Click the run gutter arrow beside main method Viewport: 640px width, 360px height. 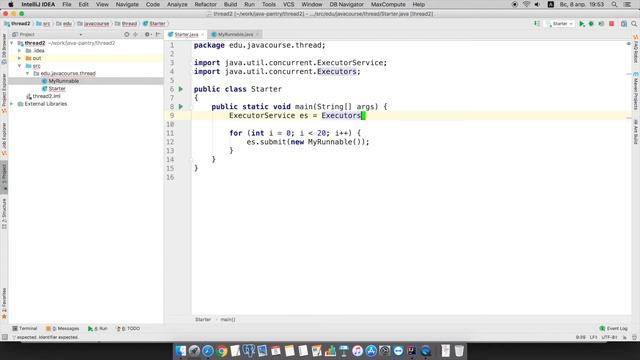(x=181, y=107)
